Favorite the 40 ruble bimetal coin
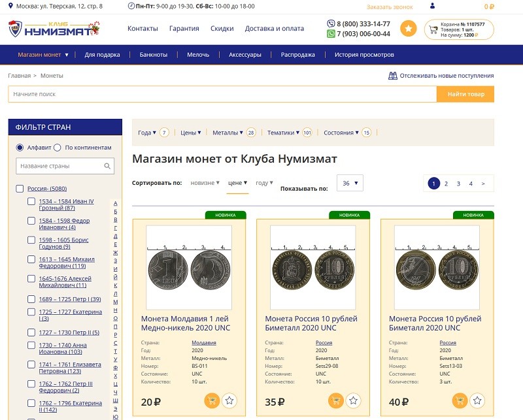The height and width of the screenshot is (420, 523). coord(477,400)
